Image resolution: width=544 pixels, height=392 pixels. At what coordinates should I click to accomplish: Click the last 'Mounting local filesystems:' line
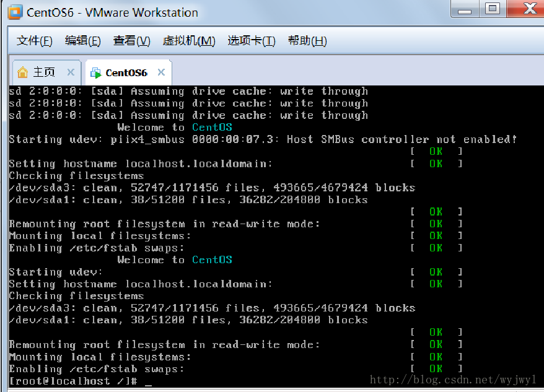pyautogui.click(x=100, y=357)
